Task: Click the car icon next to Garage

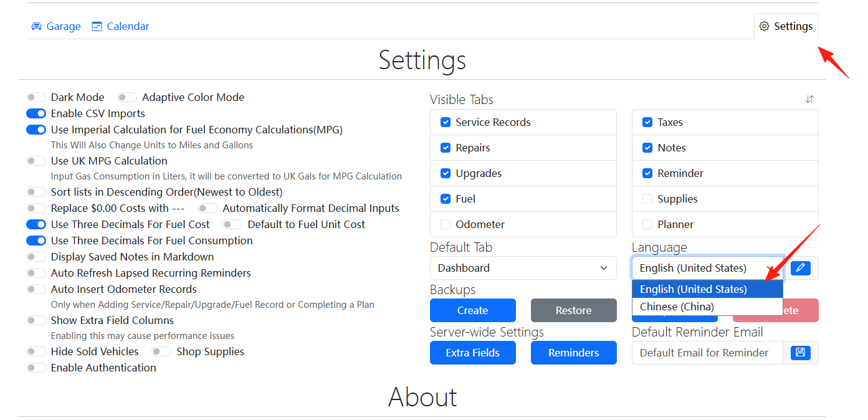Action: click(x=37, y=26)
